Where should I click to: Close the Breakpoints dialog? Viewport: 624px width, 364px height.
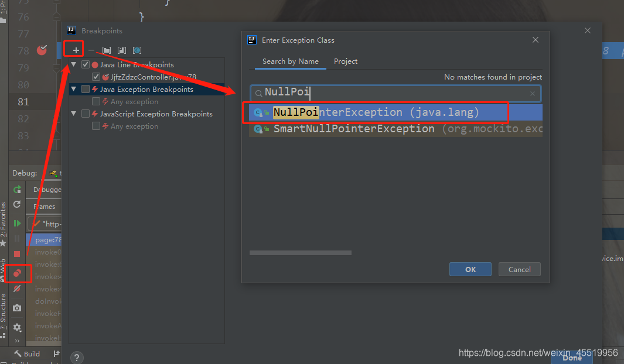588,30
